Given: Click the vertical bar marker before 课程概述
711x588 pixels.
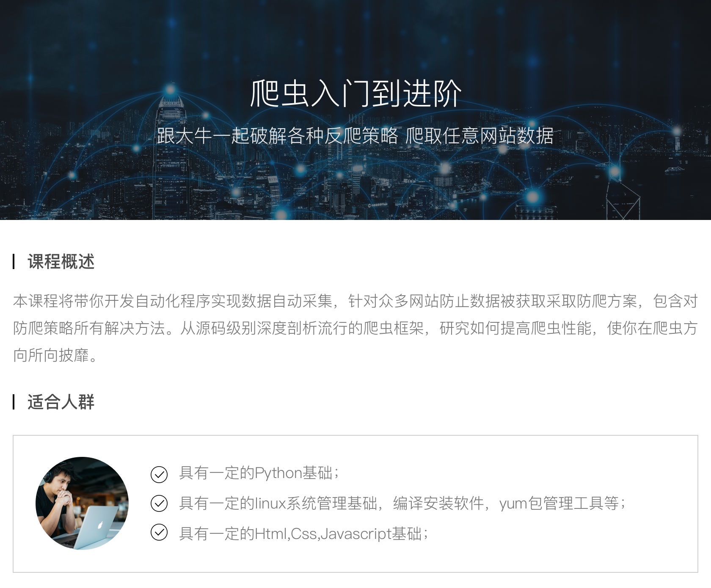Looking at the screenshot, I should pos(14,261).
